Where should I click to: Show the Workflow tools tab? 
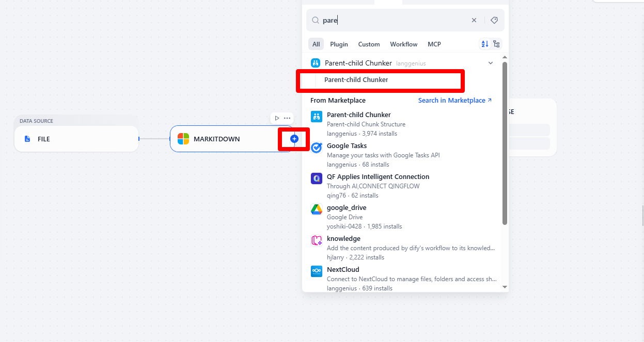pyautogui.click(x=403, y=44)
